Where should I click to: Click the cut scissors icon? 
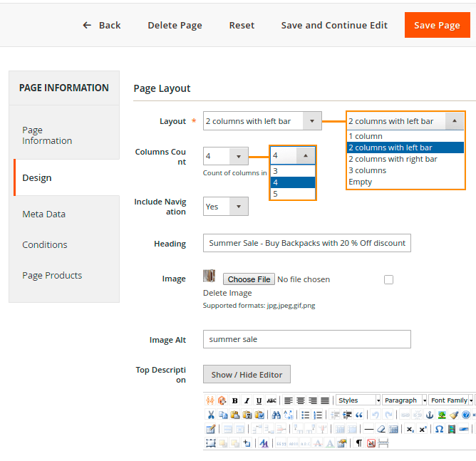coord(211,415)
